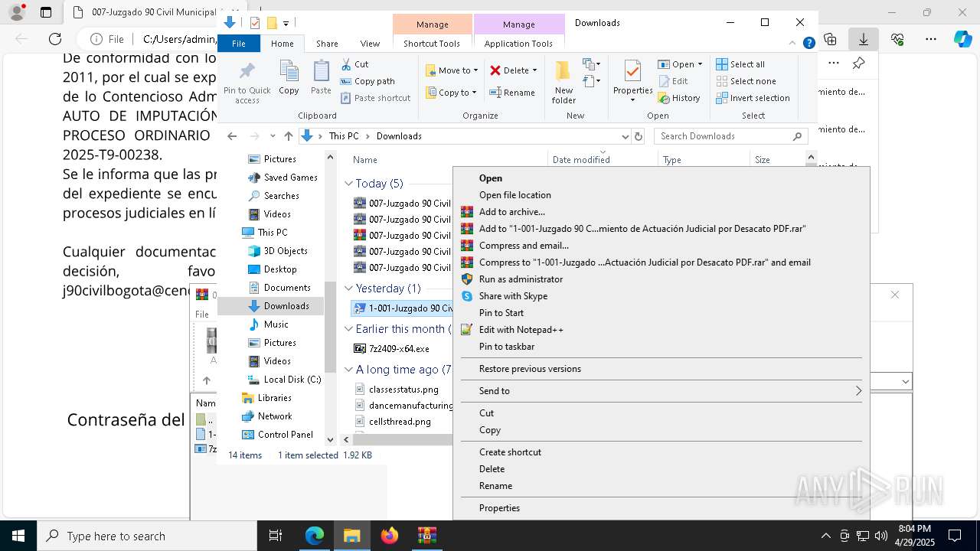Choose Open file location in context menu

514,195
